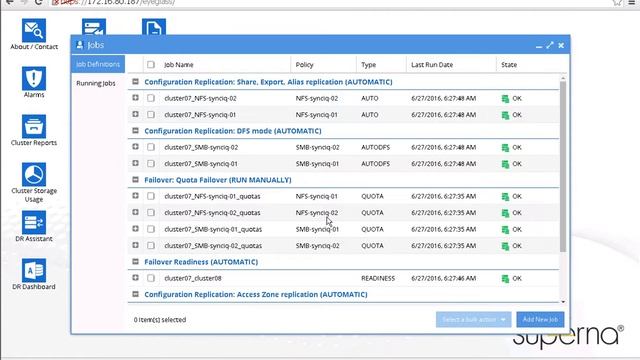Open the About / Contact desktop icon
The height and width of the screenshot is (360, 640).
tap(34, 31)
